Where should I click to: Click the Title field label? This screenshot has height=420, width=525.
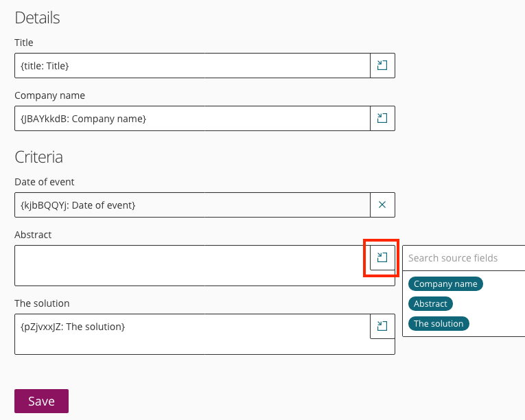24,43
